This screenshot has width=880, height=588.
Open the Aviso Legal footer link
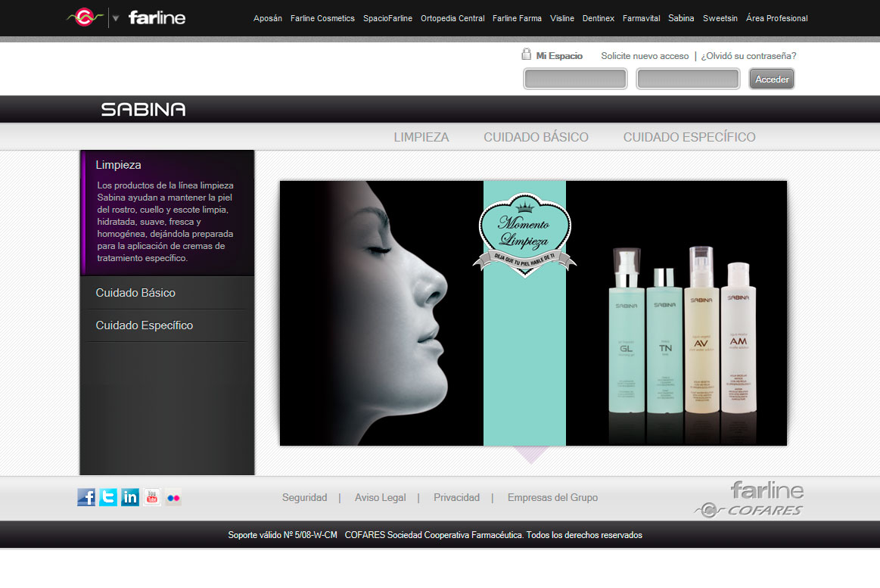(381, 497)
